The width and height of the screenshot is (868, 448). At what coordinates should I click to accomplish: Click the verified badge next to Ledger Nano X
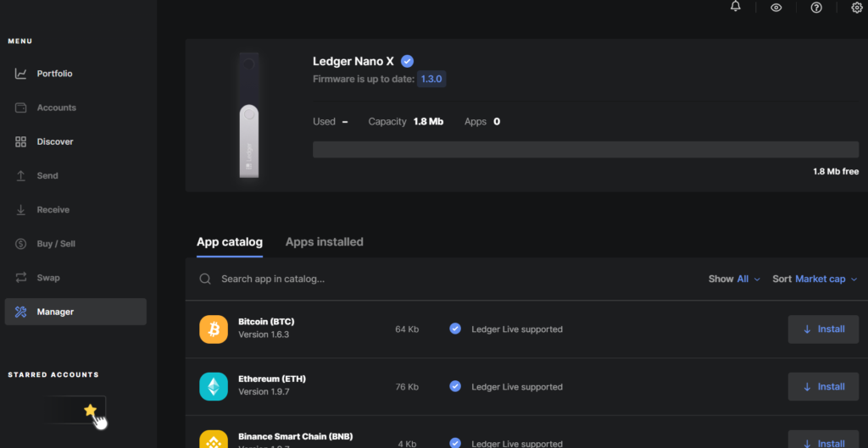(408, 61)
